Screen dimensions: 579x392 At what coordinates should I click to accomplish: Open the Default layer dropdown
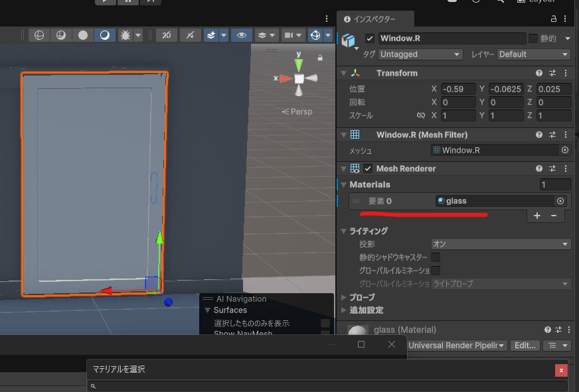pos(534,54)
